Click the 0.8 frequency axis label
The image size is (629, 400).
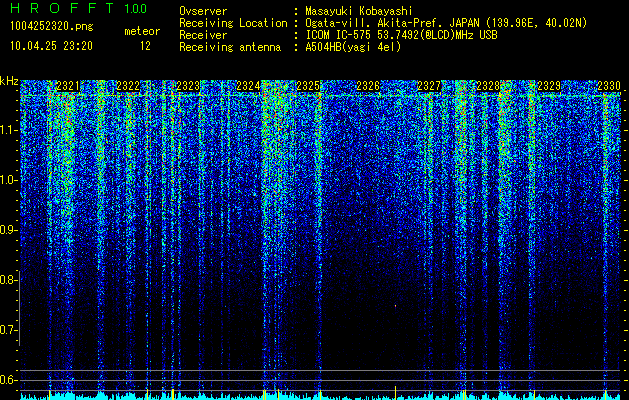point(9,280)
